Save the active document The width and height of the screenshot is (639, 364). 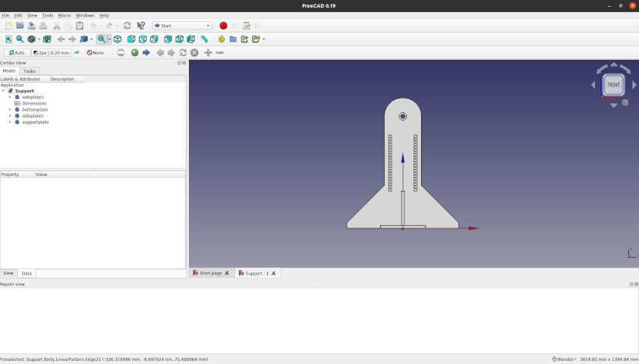[x=31, y=26]
